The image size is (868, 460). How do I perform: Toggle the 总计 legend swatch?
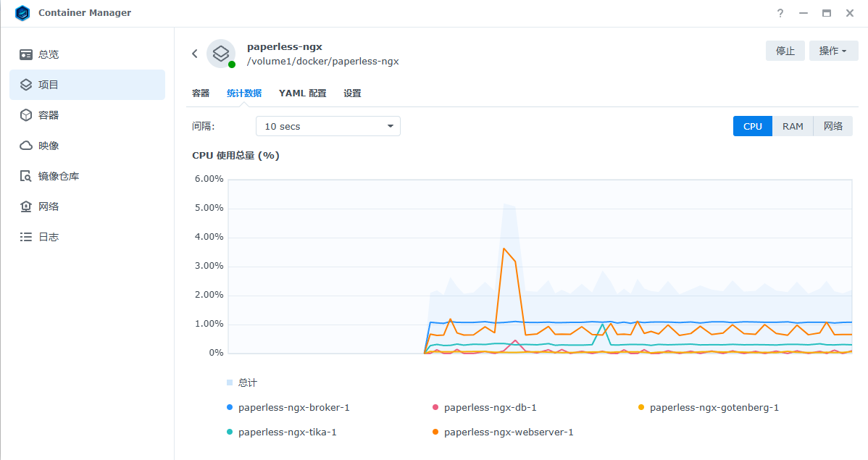(x=230, y=382)
